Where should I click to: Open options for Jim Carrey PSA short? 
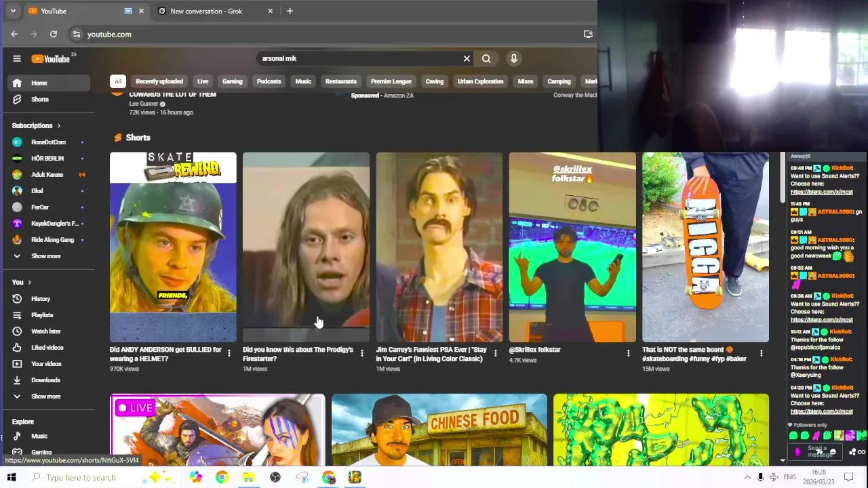pyautogui.click(x=495, y=353)
